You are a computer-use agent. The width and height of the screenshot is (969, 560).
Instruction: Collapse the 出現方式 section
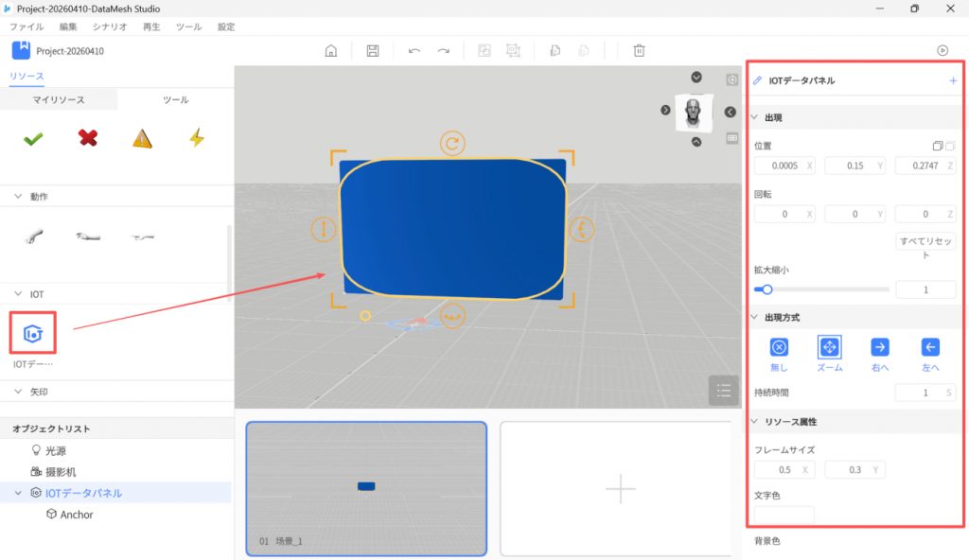pyautogui.click(x=754, y=317)
